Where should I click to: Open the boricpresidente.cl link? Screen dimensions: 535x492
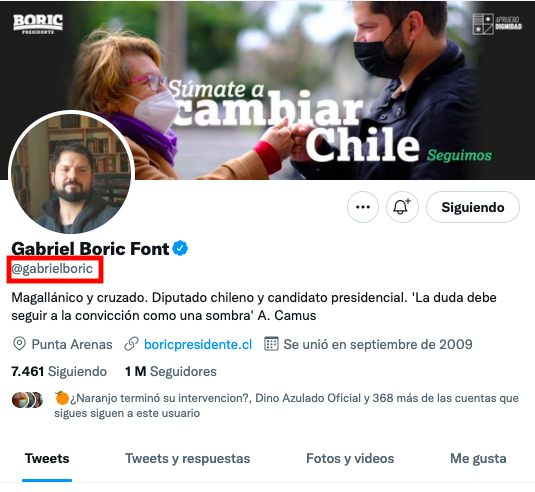[x=198, y=344]
